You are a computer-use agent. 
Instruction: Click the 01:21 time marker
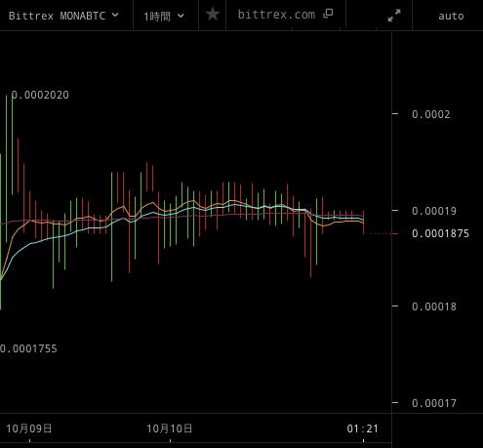pos(363,428)
